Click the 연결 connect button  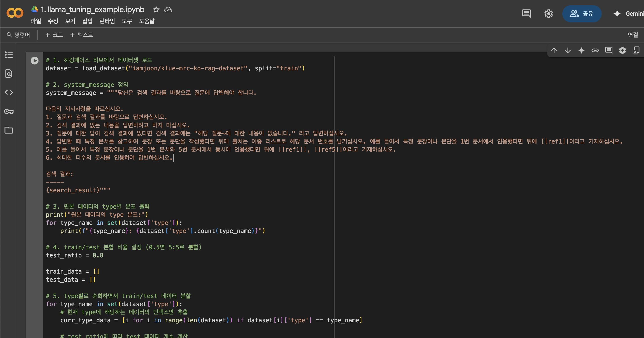click(633, 35)
